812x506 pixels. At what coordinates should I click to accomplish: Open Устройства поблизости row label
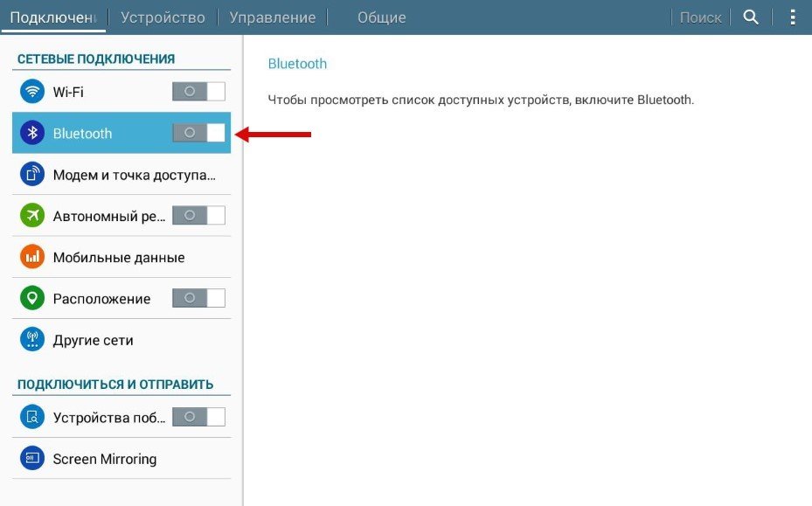(x=109, y=418)
